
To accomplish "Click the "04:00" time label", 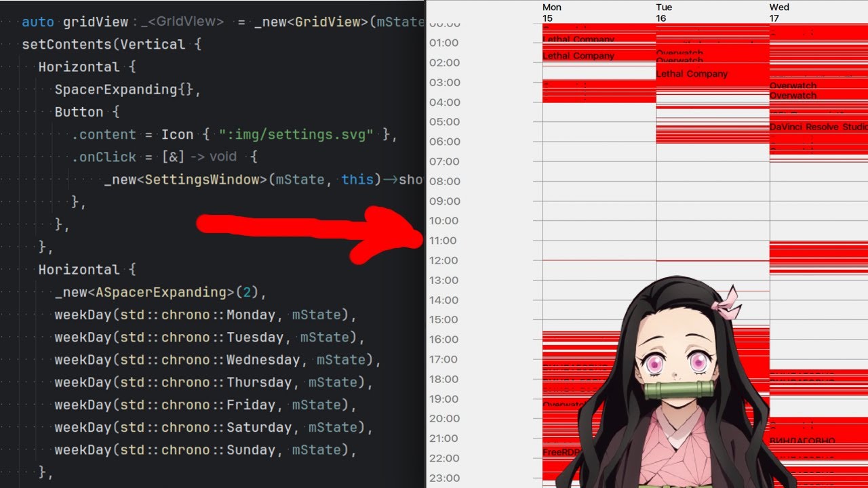I will click(x=443, y=102).
